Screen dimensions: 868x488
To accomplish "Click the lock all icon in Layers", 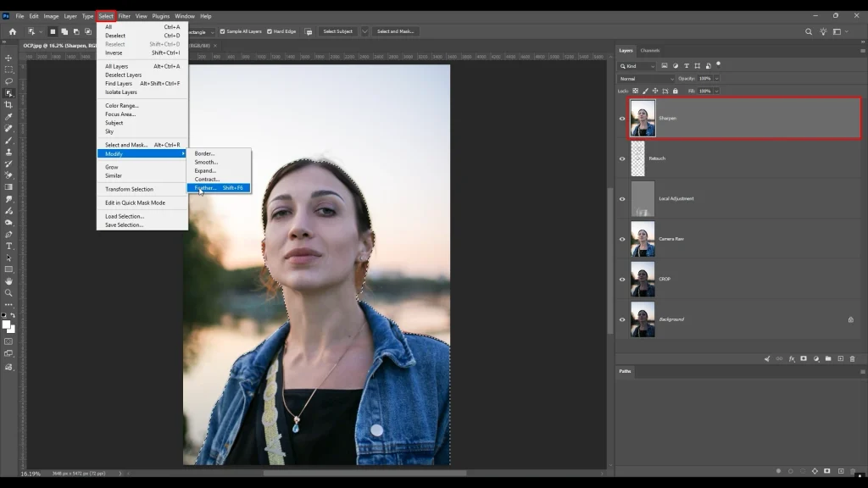I will [676, 91].
